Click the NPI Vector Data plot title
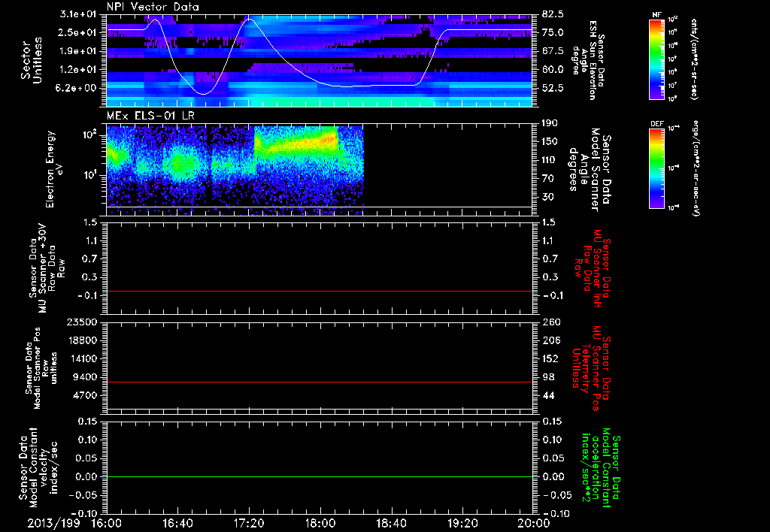This screenshot has height=532, width=770. [x=153, y=7]
